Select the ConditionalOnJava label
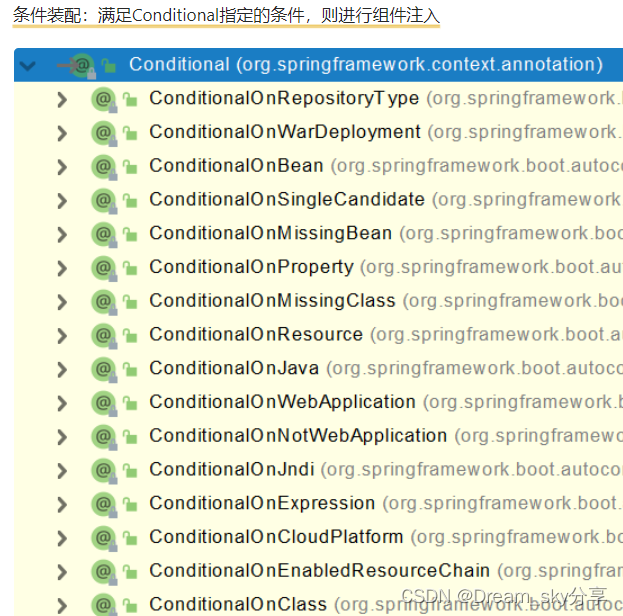The image size is (623, 616). (x=234, y=368)
